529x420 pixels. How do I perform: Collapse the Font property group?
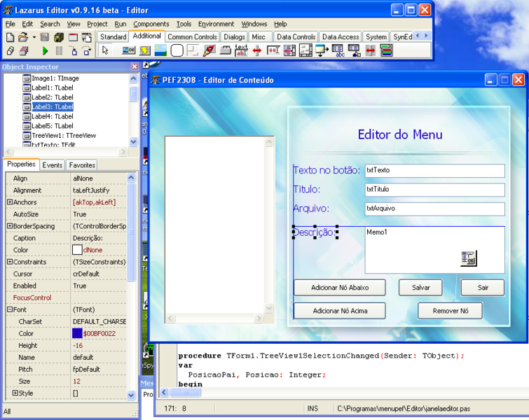pos(10,309)
